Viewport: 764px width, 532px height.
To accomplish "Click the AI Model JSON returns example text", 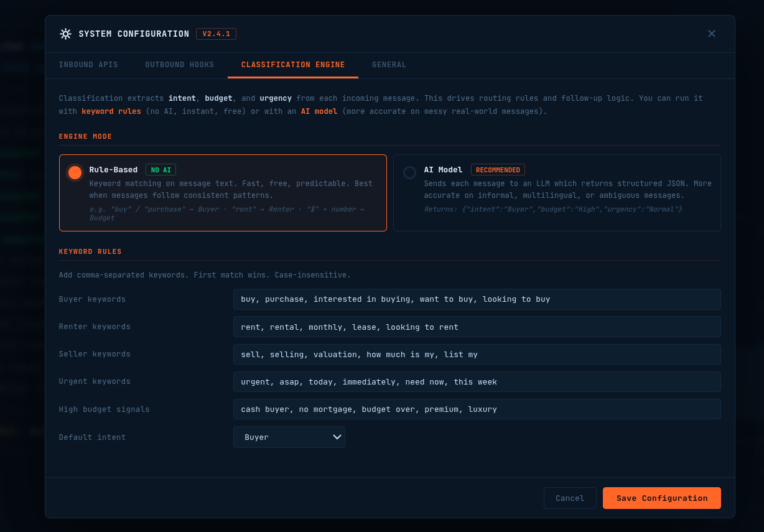I will (553, 209).
